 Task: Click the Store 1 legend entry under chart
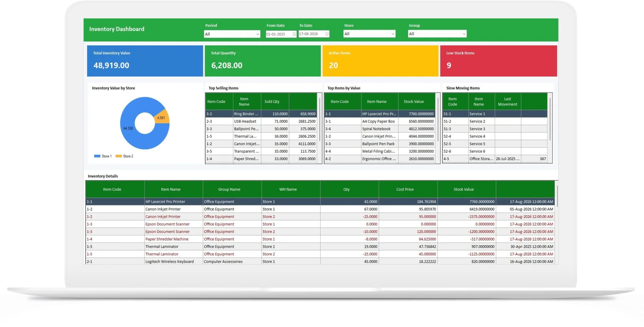click(x=103, y=156)
